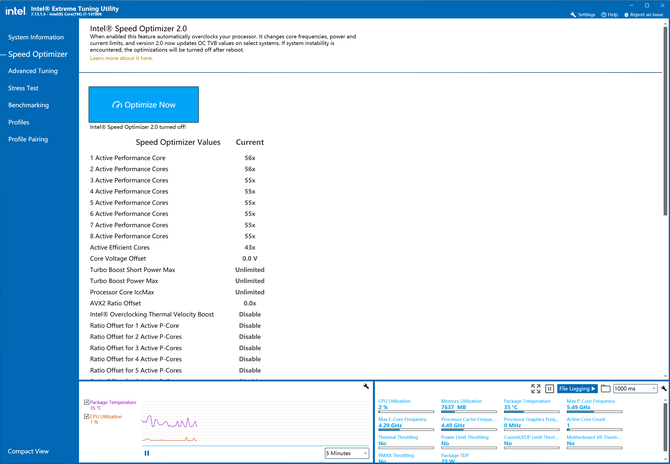The width and height of the screenshot is (670, 464).
Task: Click Report an Issue
Action: click(x=644, y=15)
